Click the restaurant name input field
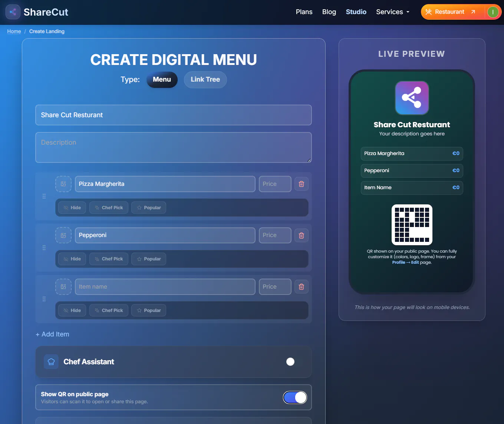 point(174,115)
